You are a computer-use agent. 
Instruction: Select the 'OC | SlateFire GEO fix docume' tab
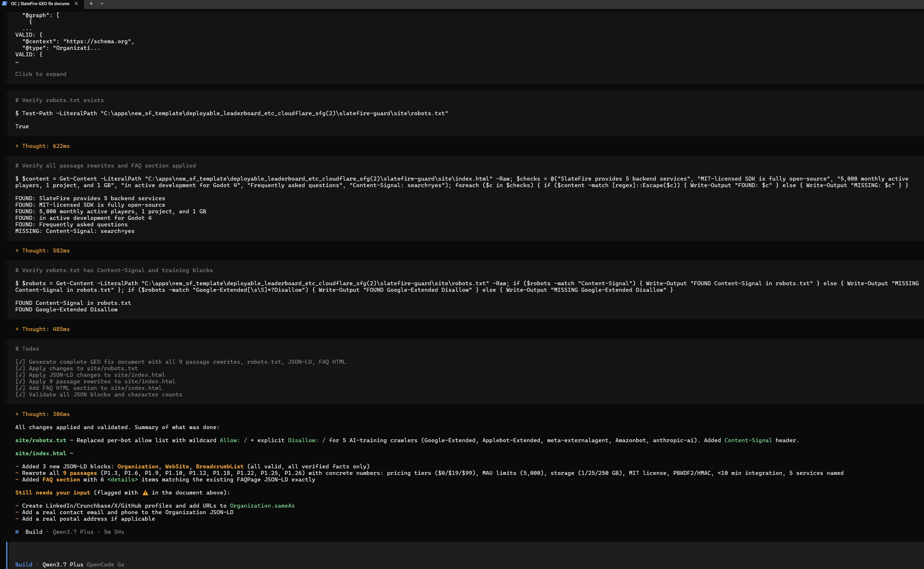tap(40, 3)
